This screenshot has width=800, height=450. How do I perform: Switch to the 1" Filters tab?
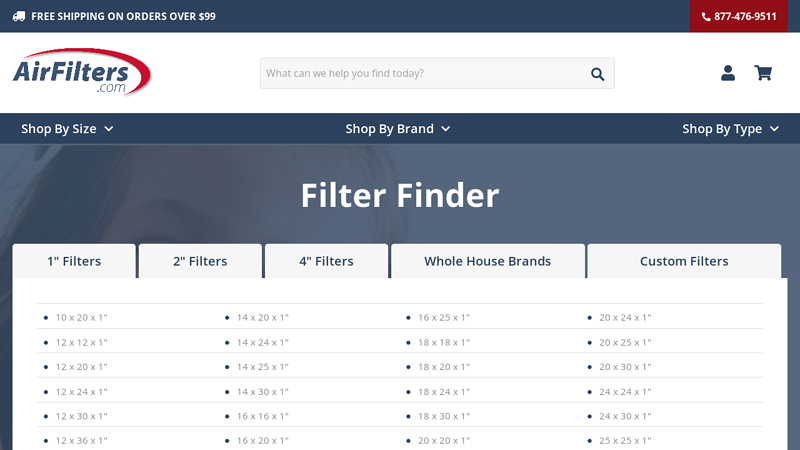(x=74, y=261)
